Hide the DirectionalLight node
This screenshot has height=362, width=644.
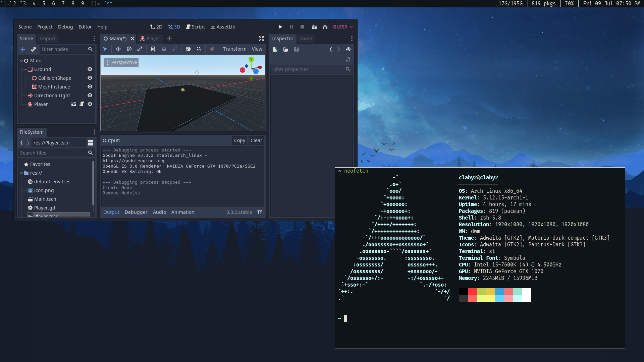click(x=90, y=96)
